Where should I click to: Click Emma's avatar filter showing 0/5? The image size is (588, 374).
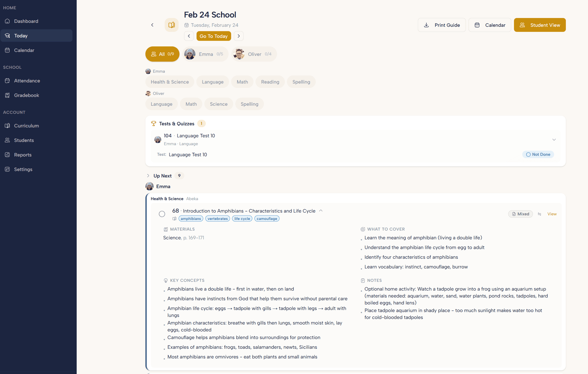(x=205, y=54)
